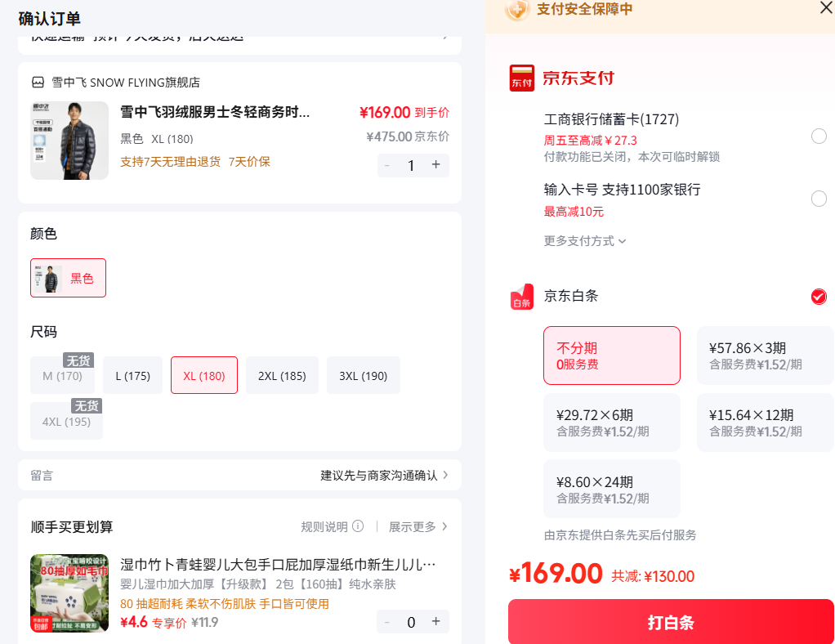The width and height of the screenshot is (835, 644).
Task: Click the 规则说明 link
Action: point(324,527)
